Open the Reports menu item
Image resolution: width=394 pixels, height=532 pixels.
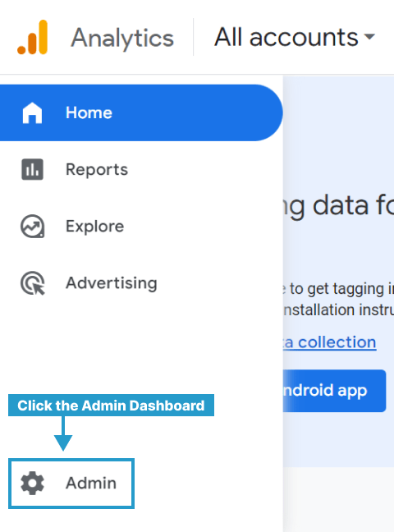click(97, 169)
